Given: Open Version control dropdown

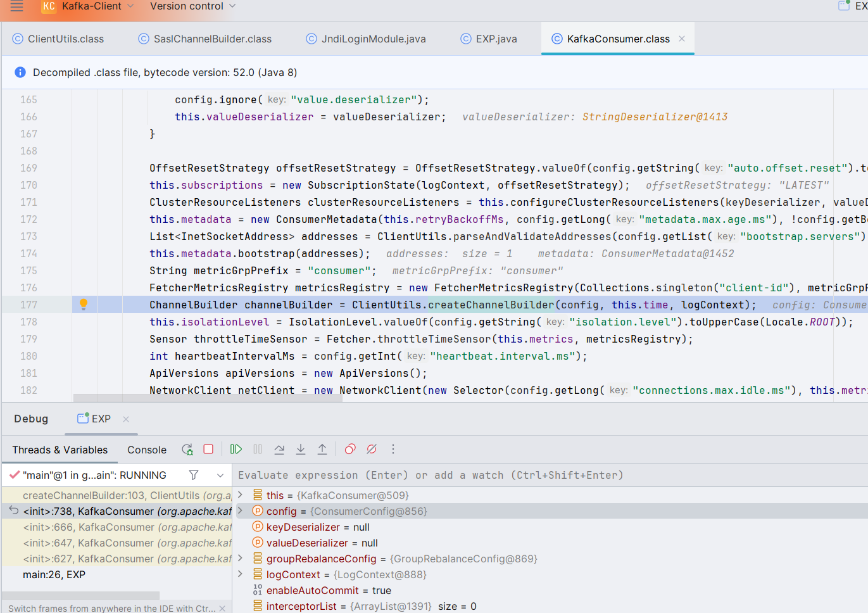Looking at the screenshot, I should coord(192,6).
